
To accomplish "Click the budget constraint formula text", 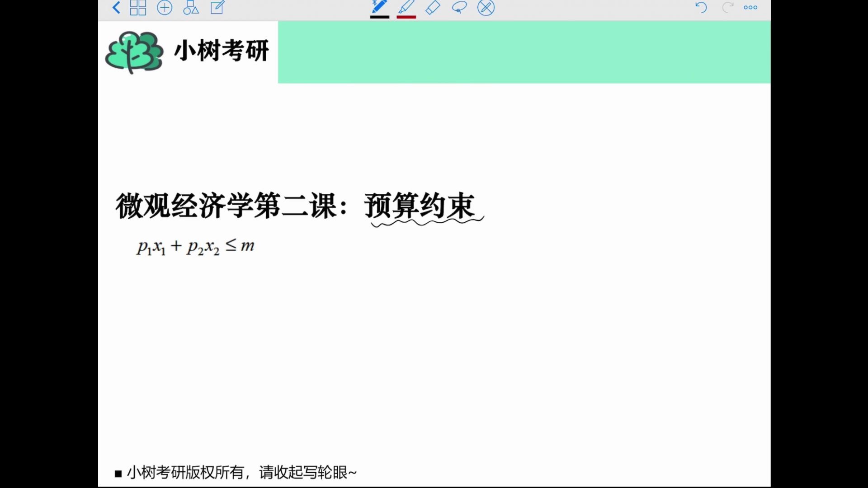I will (194, 246).
